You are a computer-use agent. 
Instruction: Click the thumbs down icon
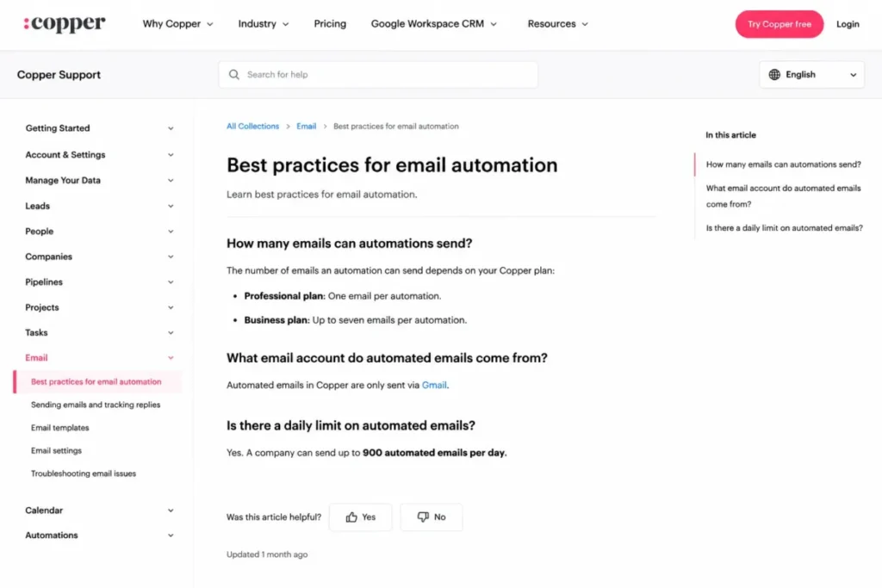pyautogui.click(x=423, y=517)
